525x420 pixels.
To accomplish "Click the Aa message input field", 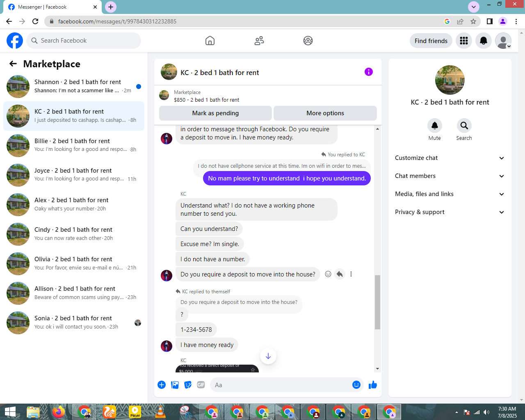I will tap(281, 385).
